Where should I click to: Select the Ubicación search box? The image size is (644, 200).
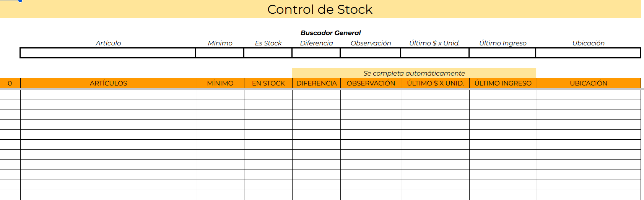pos(588,53)
